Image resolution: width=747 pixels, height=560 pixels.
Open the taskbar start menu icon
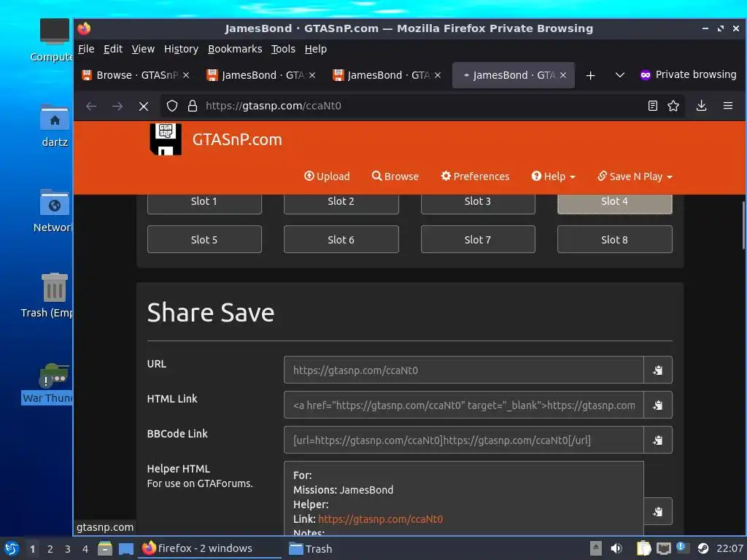click(12, 548)
